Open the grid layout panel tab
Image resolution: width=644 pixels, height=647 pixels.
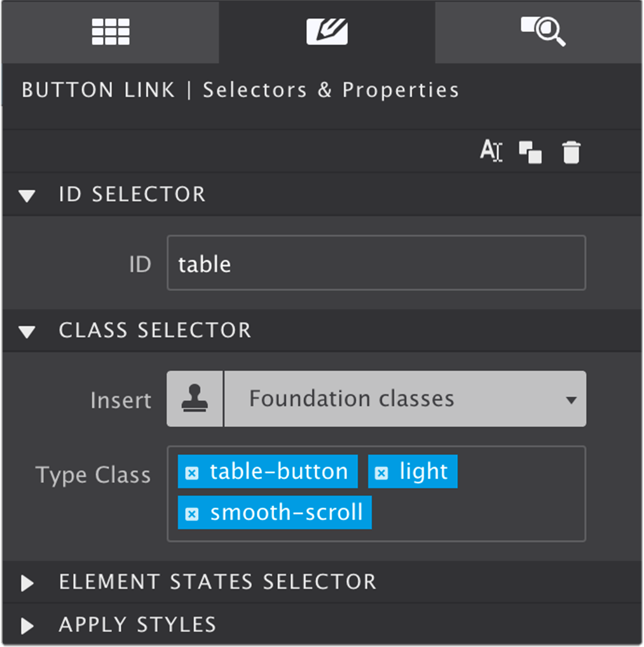point(111,31)
